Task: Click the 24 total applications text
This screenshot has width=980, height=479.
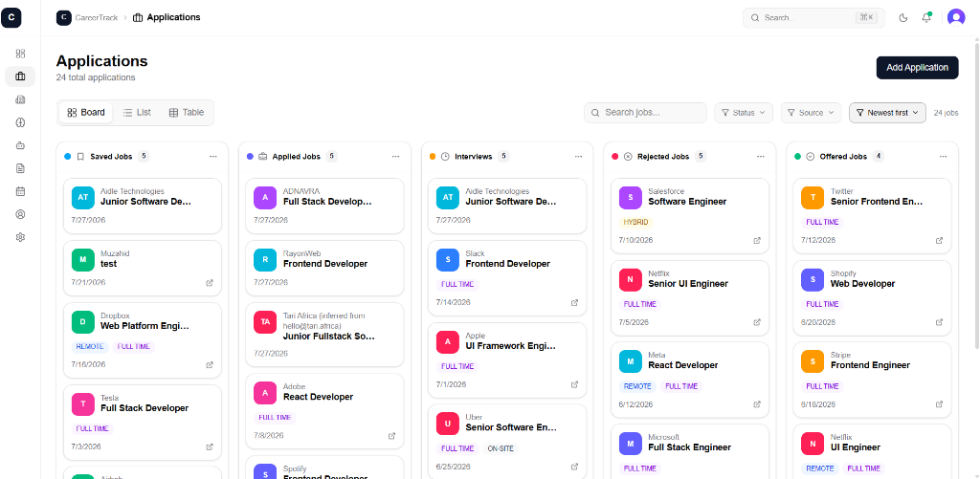Action: point(96,77)
